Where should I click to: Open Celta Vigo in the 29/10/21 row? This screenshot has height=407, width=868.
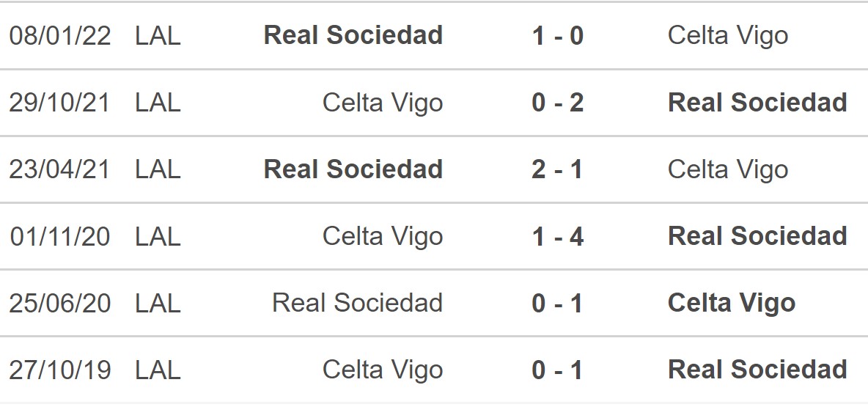383,103
